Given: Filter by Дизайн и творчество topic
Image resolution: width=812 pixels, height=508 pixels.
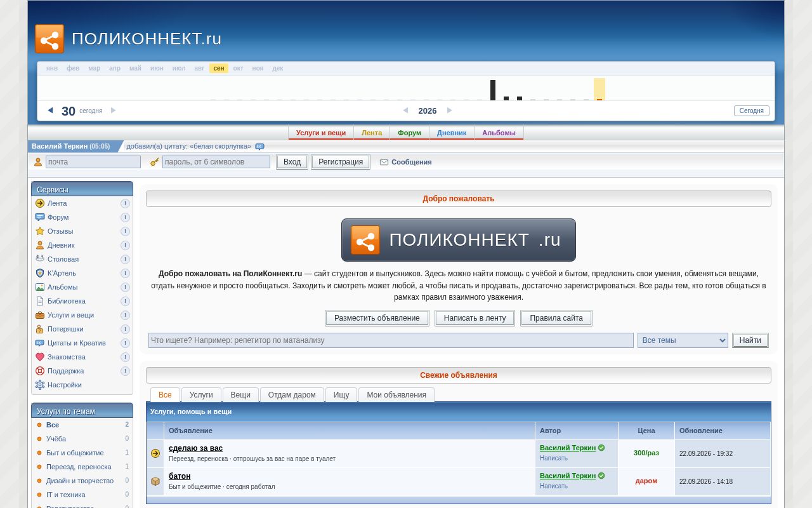Looking at the screenshot, I should click(x=80, y=481).
